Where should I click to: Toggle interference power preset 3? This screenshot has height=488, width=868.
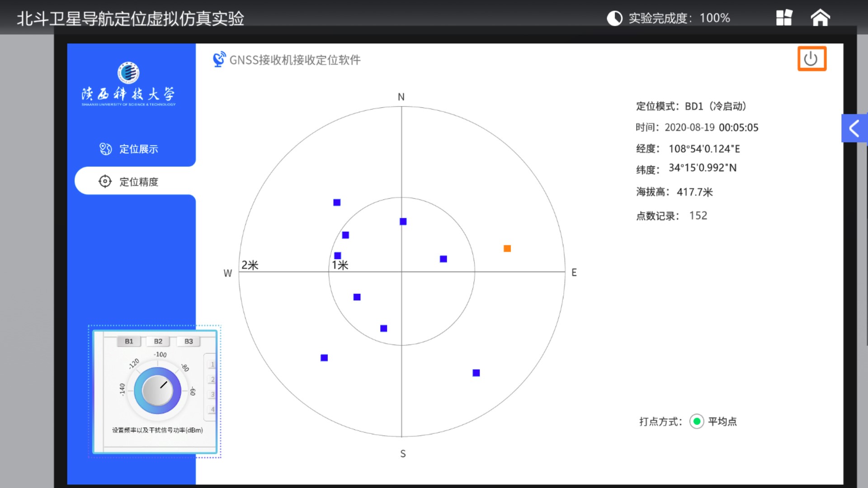212,394
